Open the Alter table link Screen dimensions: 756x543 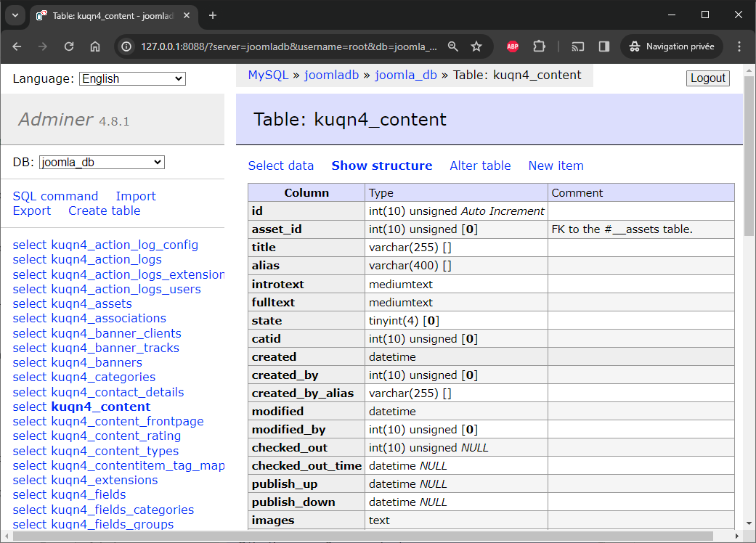point(480,166)
